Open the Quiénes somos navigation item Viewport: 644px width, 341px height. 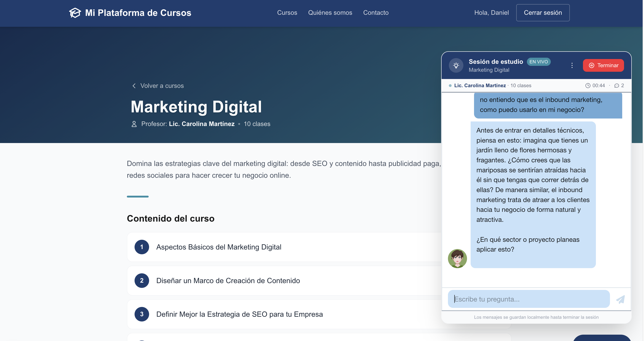pyautogui.click(x=330, y=13)
